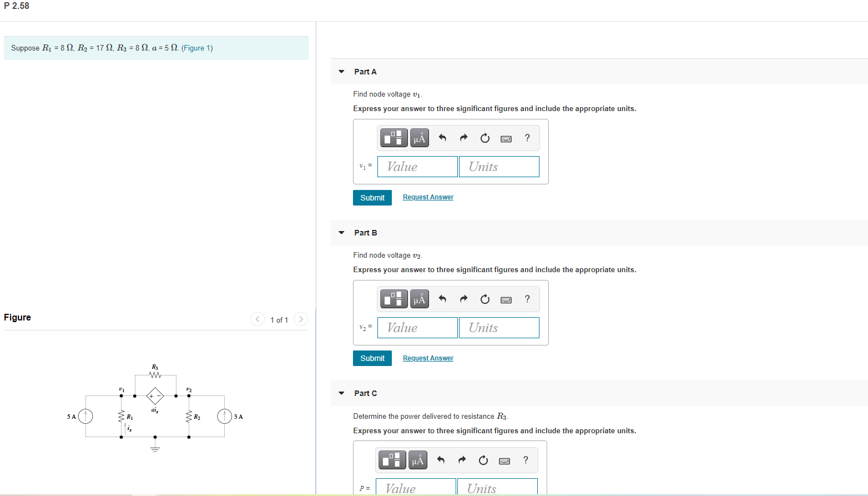Screen dimensions: 868x496
Task: Undo last entry in Part A
Action: tap(442, 138)
